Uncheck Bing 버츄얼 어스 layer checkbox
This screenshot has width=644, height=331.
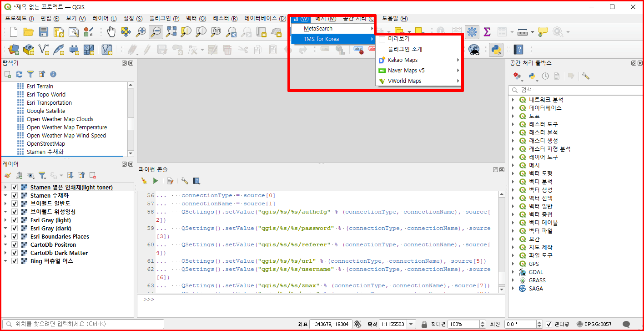(x=15, y=261)
